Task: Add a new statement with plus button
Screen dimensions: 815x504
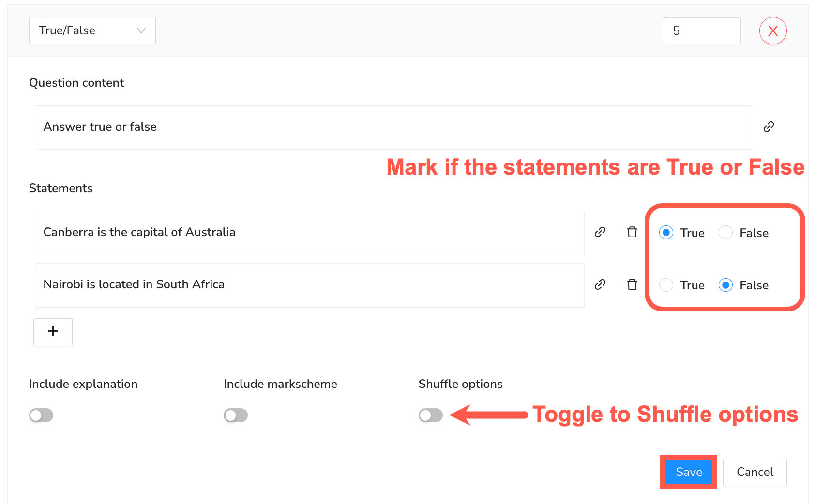Action: point(53,332)
